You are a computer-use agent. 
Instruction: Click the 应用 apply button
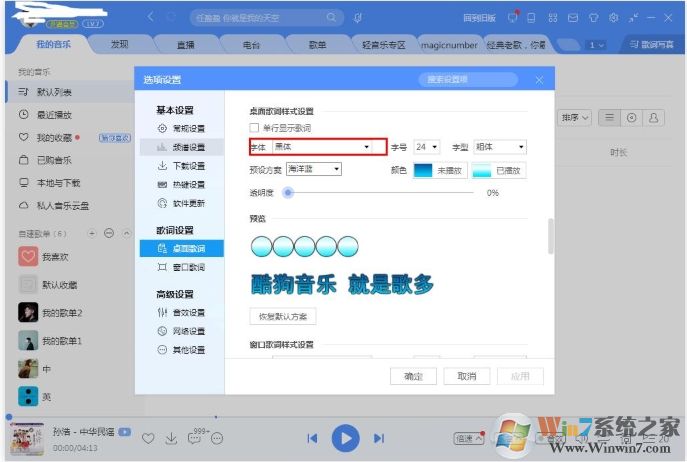pos(520,376)
